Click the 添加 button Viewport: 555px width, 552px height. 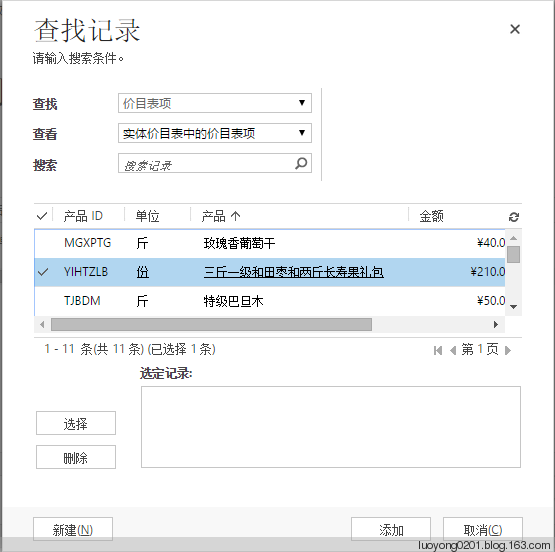391,529
